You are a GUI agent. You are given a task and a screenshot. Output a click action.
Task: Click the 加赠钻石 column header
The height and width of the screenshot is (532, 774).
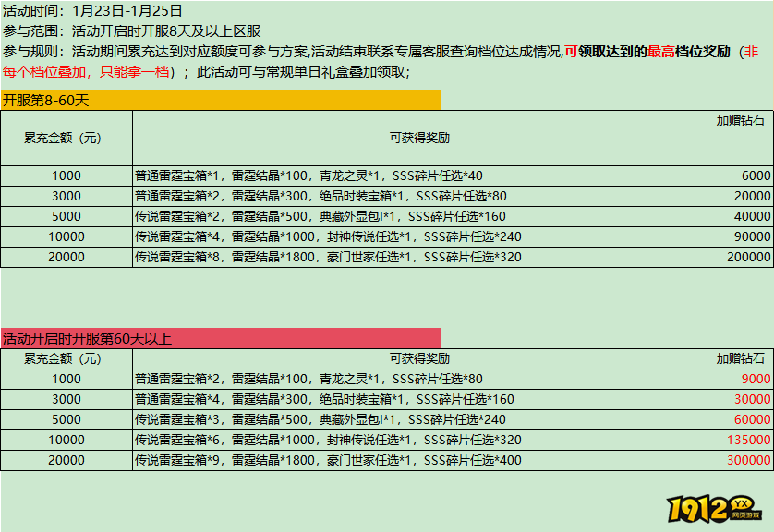tap(739, 121)
